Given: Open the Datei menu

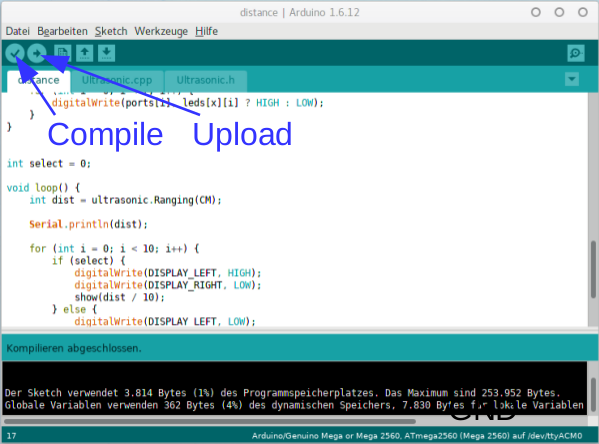Looking at the screenshot, I should pos(18,31).
